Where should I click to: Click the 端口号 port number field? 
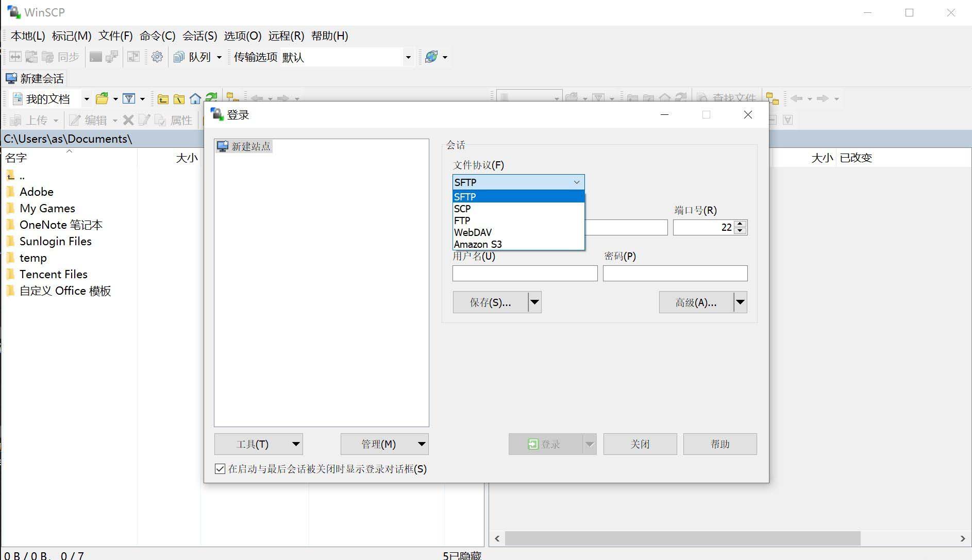(x=704, y=227)
